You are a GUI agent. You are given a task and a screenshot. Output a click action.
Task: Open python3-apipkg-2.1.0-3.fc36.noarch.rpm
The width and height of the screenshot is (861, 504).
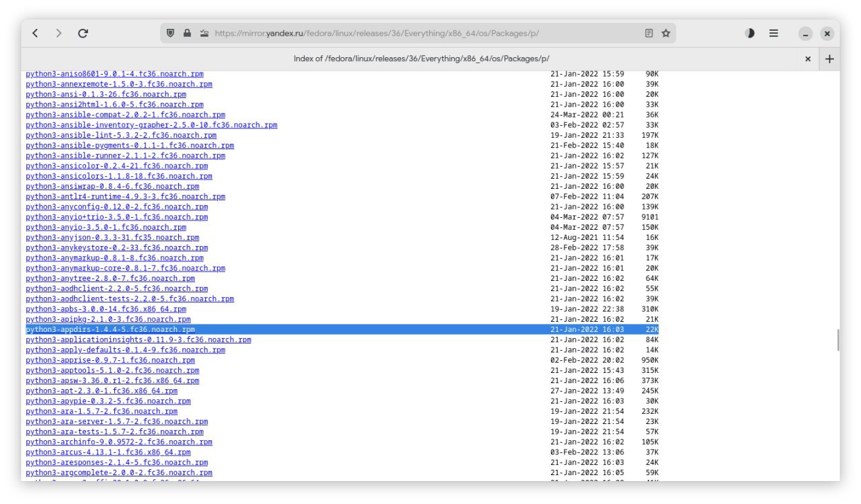click(x=108, y=319)
